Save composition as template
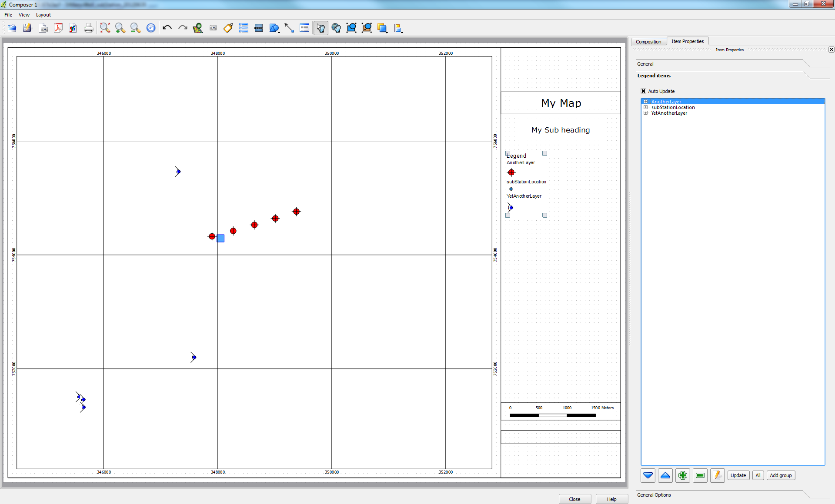This screenshot has width=835, height=504. (x=27, y=28)
